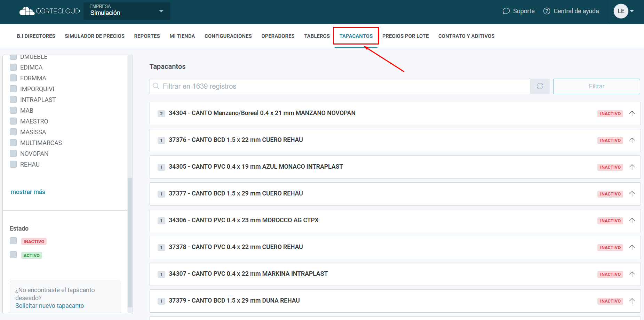Expand row 37376 CANTO BCD 22 mm arrow

click(632, 140)
